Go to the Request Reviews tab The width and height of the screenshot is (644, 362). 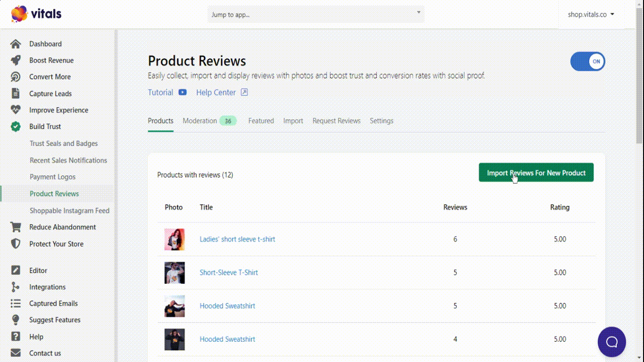point(337,121)
